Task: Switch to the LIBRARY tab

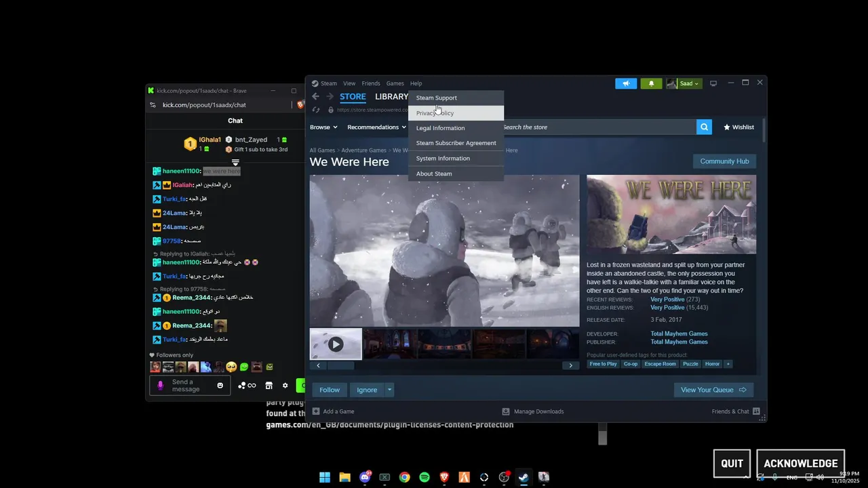Action: pyautogui.click(x=391, y=97)
